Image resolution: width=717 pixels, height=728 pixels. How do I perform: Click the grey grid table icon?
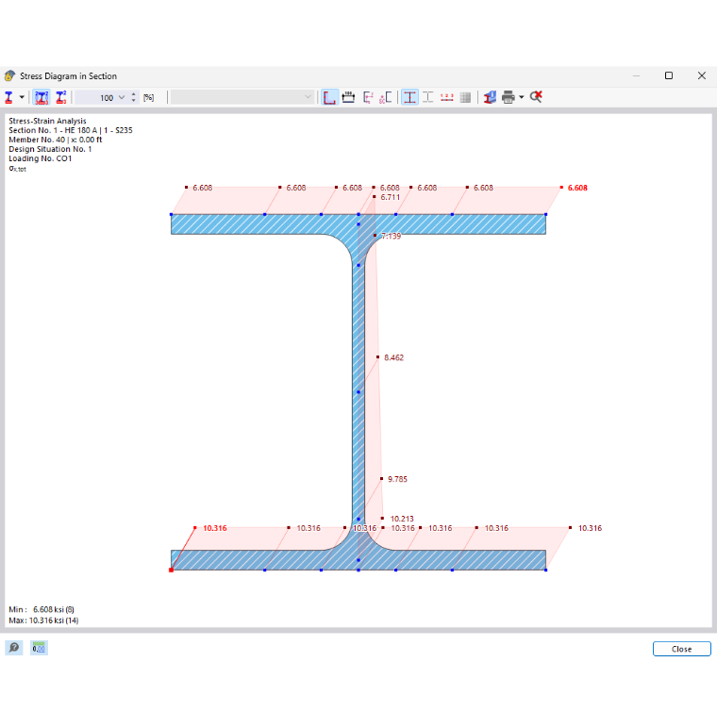[465, 97]
